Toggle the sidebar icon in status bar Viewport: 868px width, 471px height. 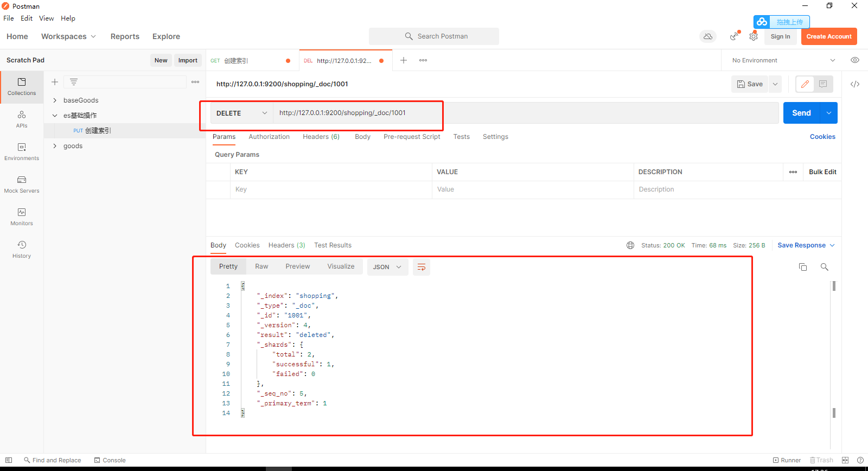[x=9, y=460]
